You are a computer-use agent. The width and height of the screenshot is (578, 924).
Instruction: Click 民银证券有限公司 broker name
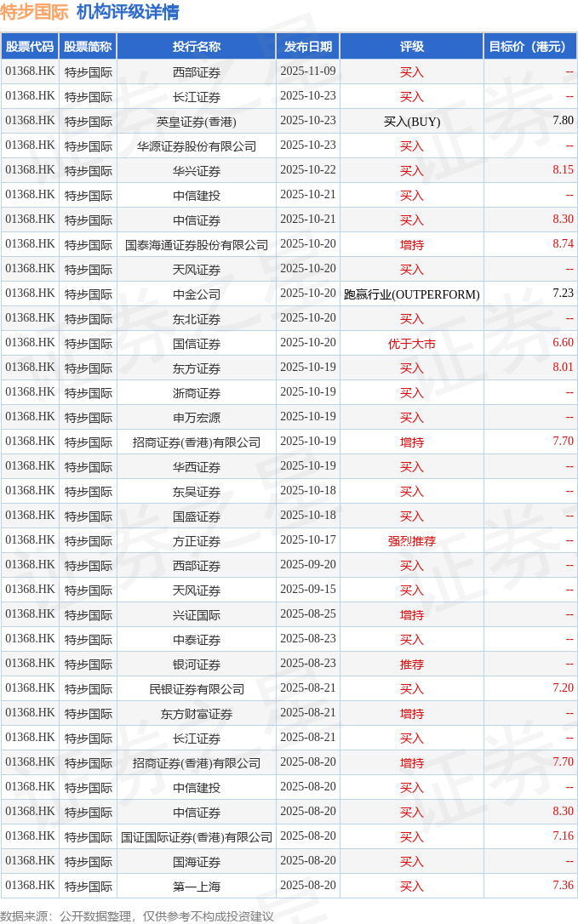click(197, 689)
